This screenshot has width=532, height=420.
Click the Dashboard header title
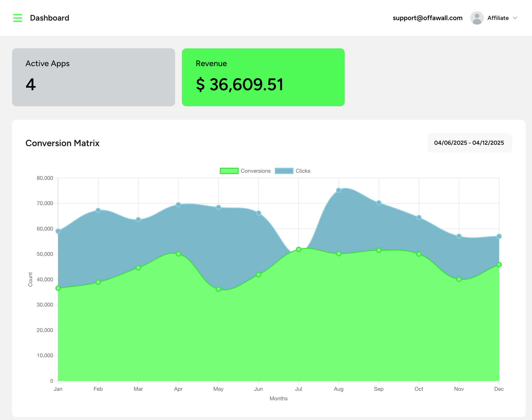pos(49,18)
